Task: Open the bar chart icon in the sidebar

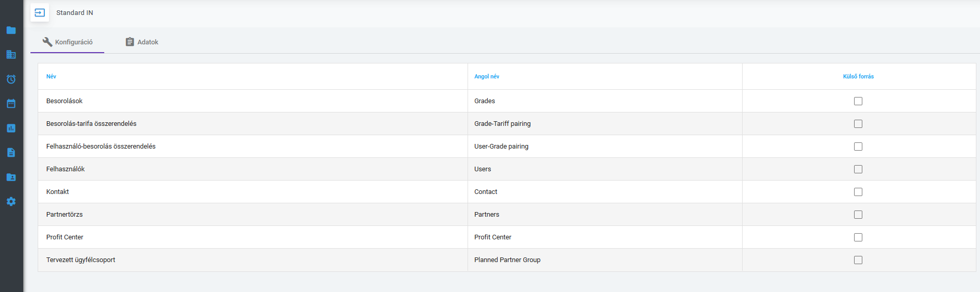Action: [11, 128]
